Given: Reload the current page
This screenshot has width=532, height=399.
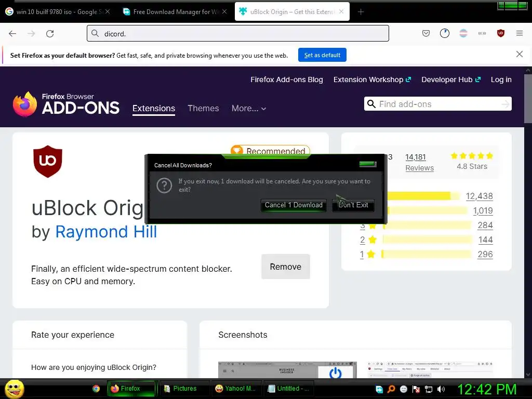Looking at the screenshot, I should (x=50, y=34).
